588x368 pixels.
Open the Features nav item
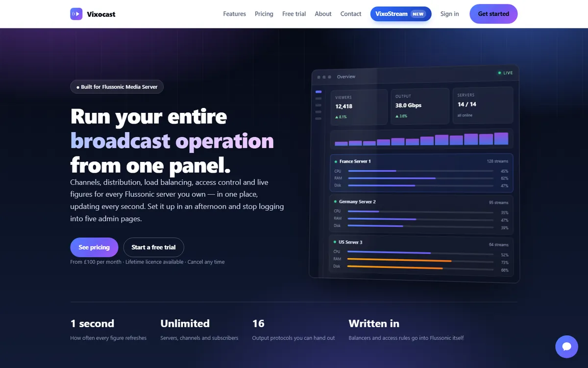pos(235,14)
